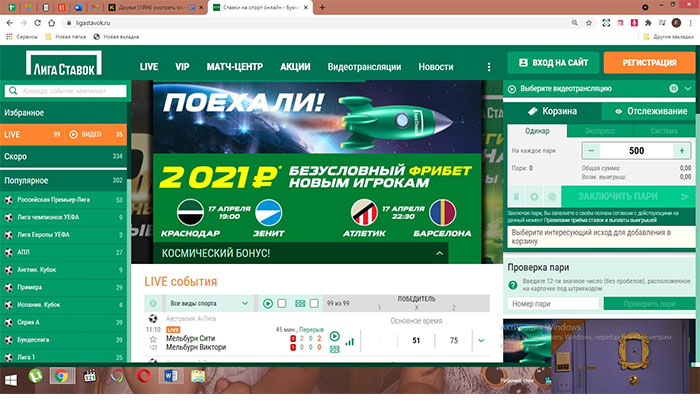This screenshot has height=402, width=700.
Task: Click the ЗАКЛЮЧИТЬ ПАРИ button
Action: [x=627, y=197]
